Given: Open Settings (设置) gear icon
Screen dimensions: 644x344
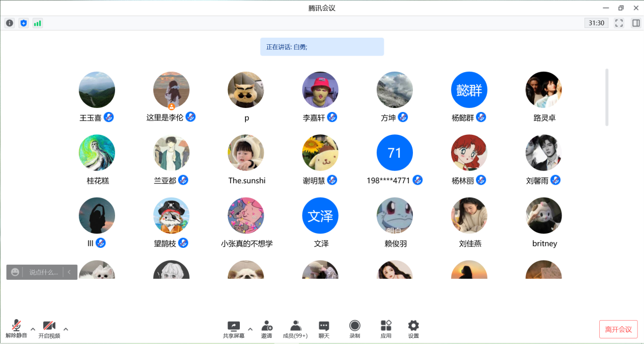Looking at the screenshot, I should coord(413,329).
